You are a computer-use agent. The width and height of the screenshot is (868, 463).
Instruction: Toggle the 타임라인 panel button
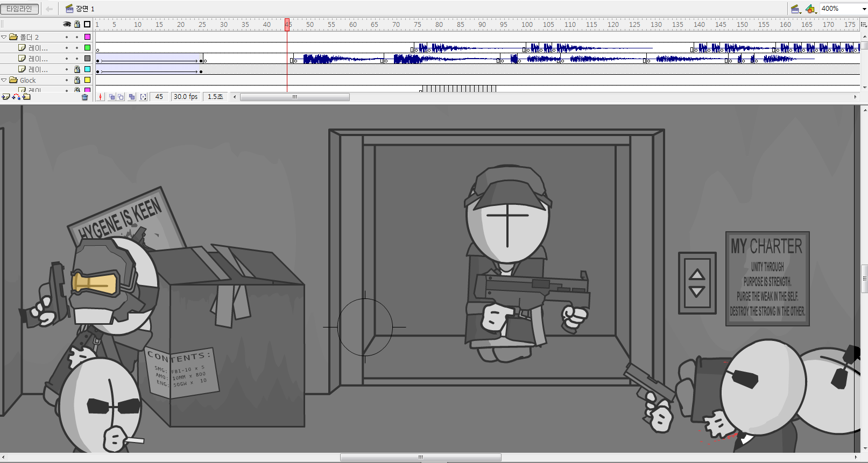click(x=19, y=9)
